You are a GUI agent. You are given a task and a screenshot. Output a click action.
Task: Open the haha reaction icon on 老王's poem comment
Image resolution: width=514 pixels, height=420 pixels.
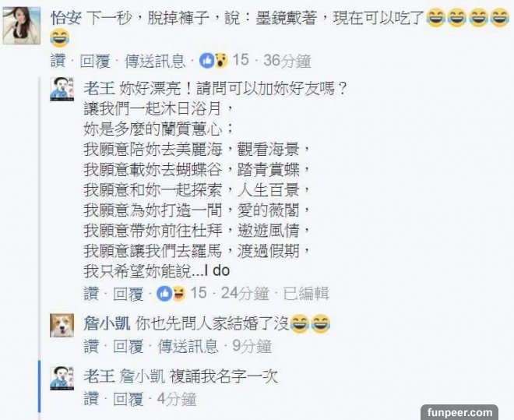tap(178, 293)
